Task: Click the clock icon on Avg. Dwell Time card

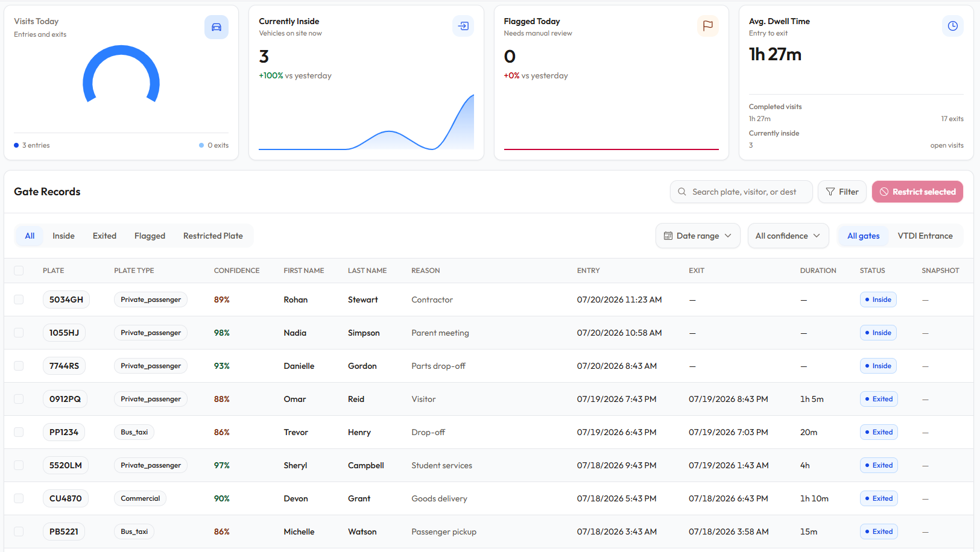Action: point(953,26)
